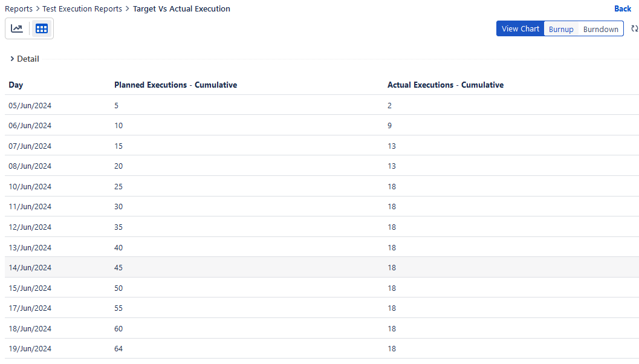The height and width of the screenshot is (364, 639).
Task: Navigate to Reports via breadcrumb
Action: (x=19, y=8)
